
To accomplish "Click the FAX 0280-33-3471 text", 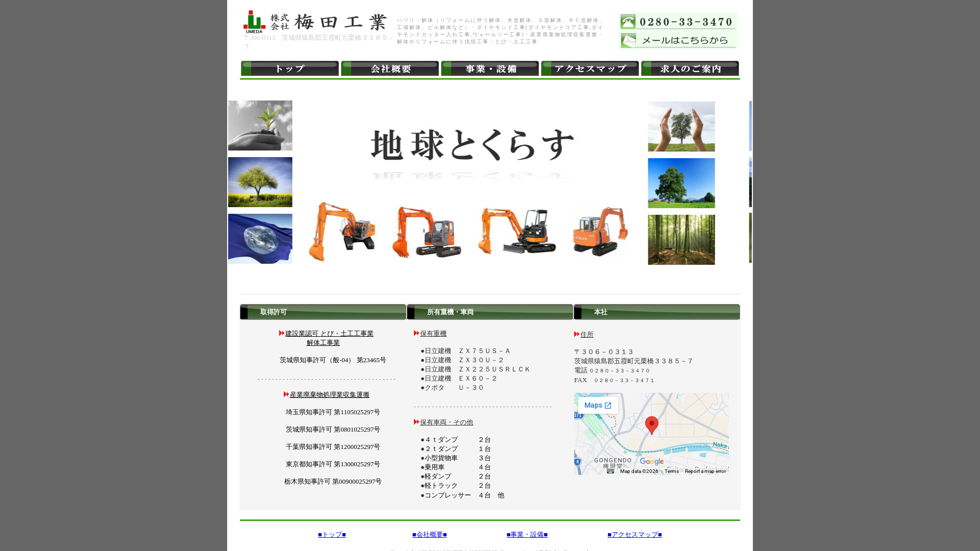I will coord(614,380).
